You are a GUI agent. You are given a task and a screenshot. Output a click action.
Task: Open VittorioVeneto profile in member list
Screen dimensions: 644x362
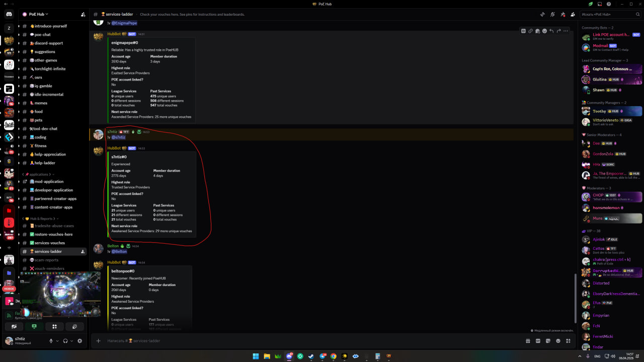coord(612,122)
